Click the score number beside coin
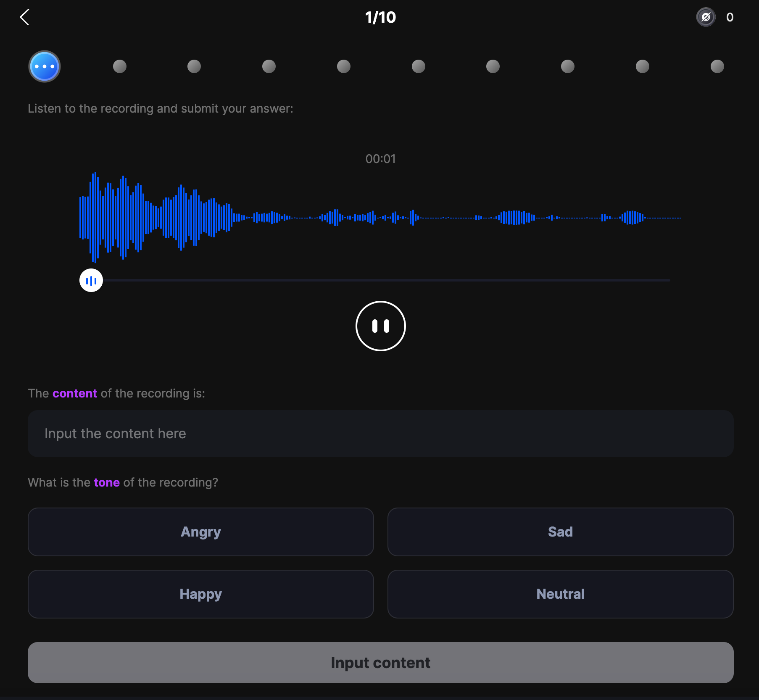Viewport: 759px width, 700px height. tap(730, 17)
